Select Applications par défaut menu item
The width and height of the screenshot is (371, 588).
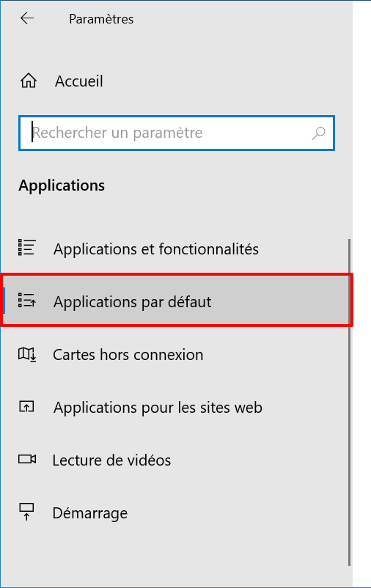176,301
